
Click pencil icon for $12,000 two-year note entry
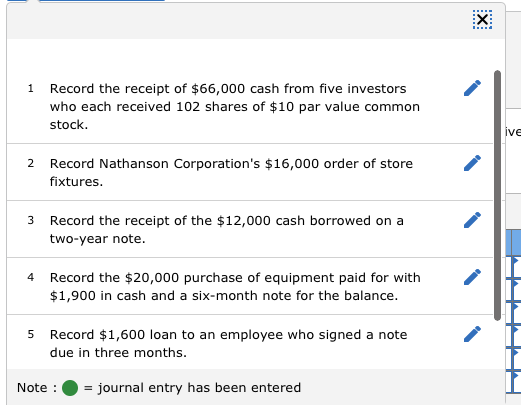coord(472,220)
